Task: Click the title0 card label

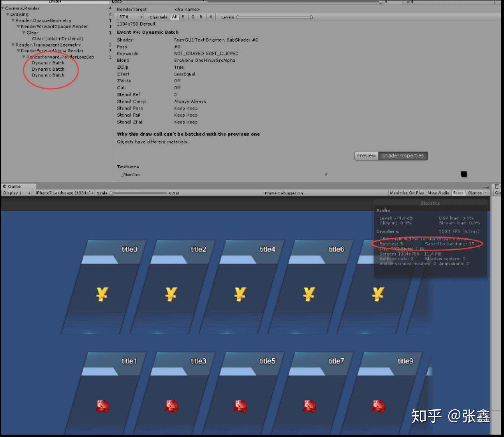Action: pyautogui.click(x=129, y=249)
